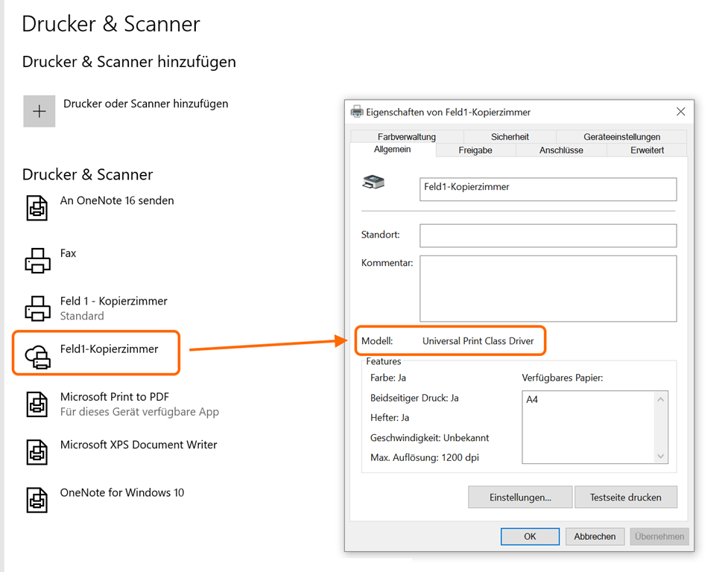Open the Geräteeinstellungen tab

coord(621,136)
